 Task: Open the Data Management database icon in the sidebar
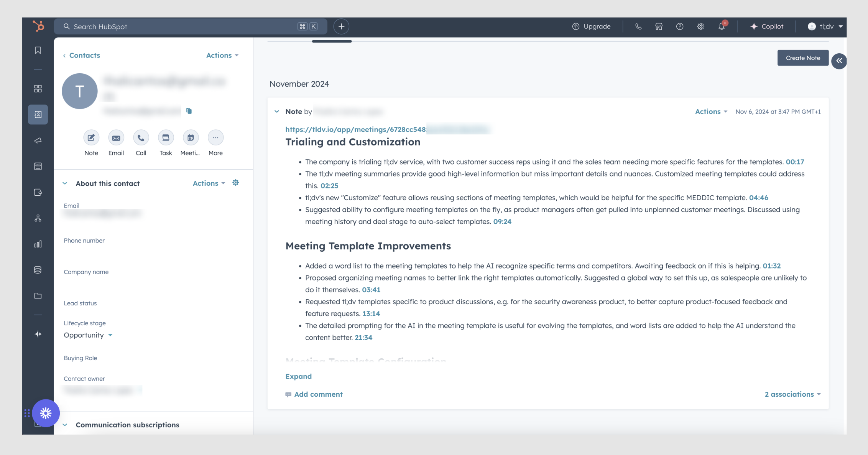point(38,270)
